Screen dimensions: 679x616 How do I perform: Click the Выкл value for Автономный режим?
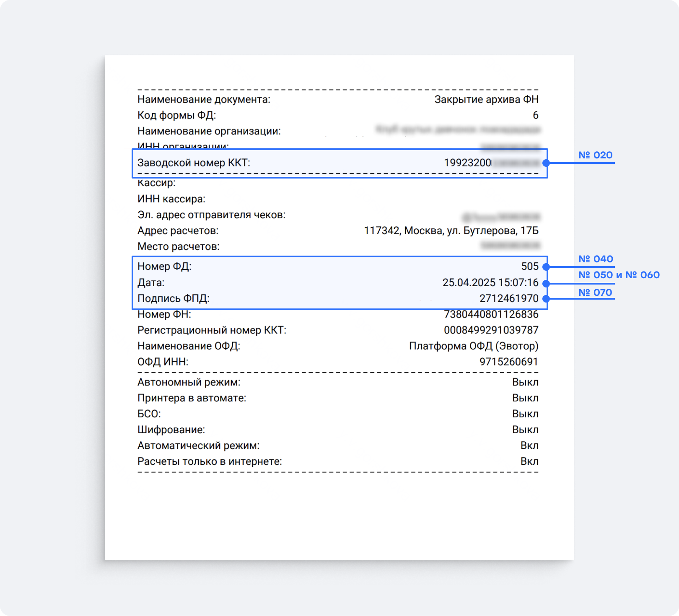click(x=525, y=382)
